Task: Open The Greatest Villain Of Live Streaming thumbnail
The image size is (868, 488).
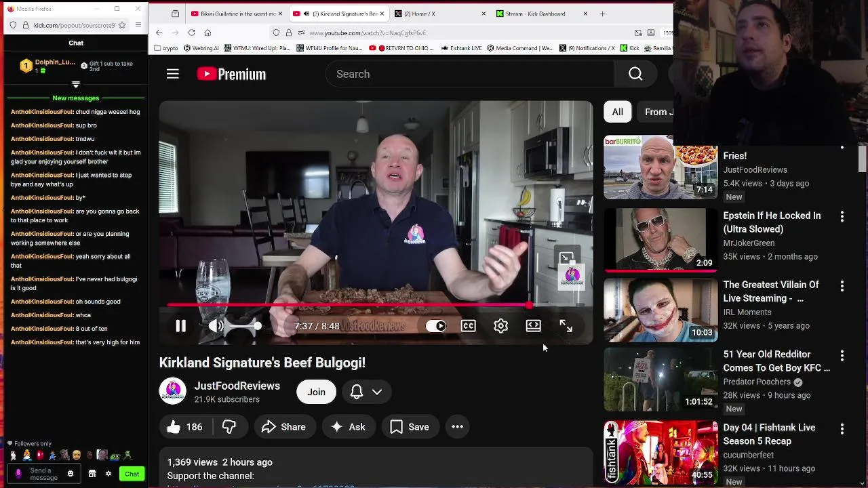Action: pyautogui.click(x=660, y=310)
